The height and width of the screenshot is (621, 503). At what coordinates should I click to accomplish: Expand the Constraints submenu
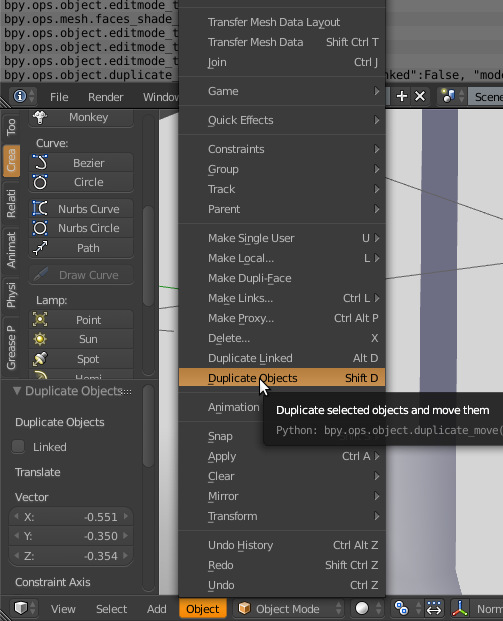(282, 149)
